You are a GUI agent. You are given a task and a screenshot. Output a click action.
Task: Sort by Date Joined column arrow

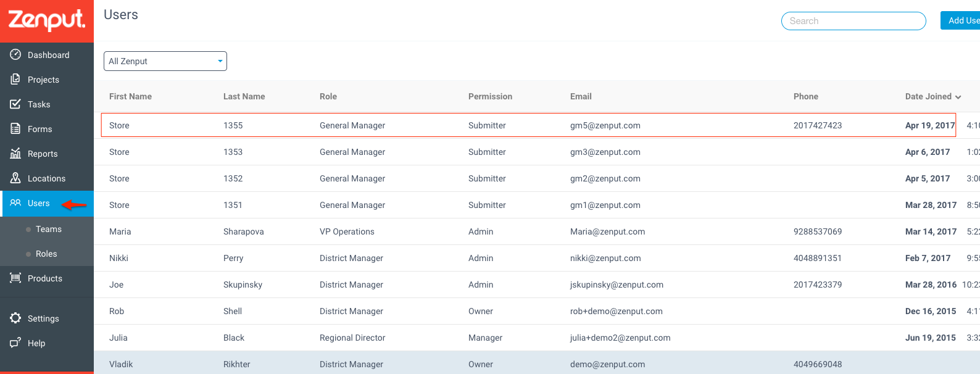coord(958,97)
